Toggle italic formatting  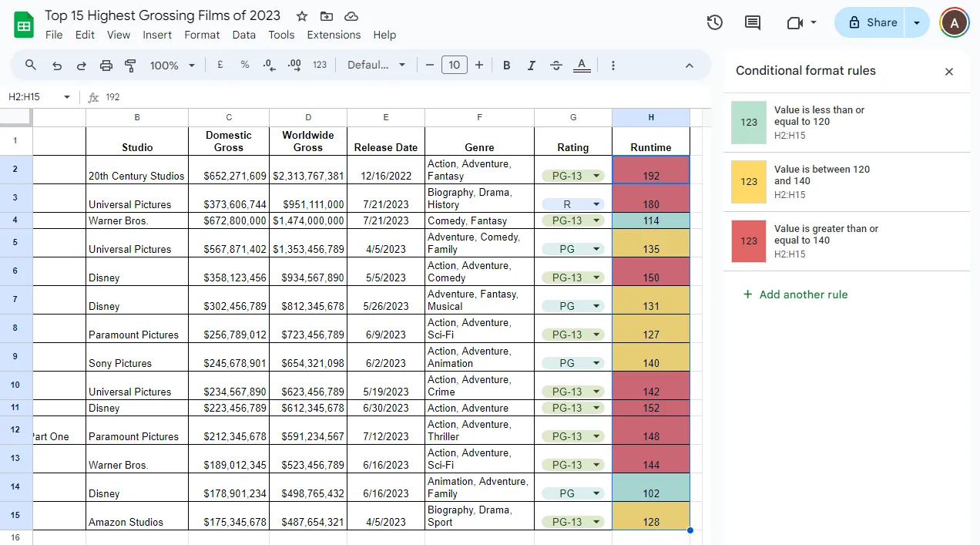[x=531, y=66]
